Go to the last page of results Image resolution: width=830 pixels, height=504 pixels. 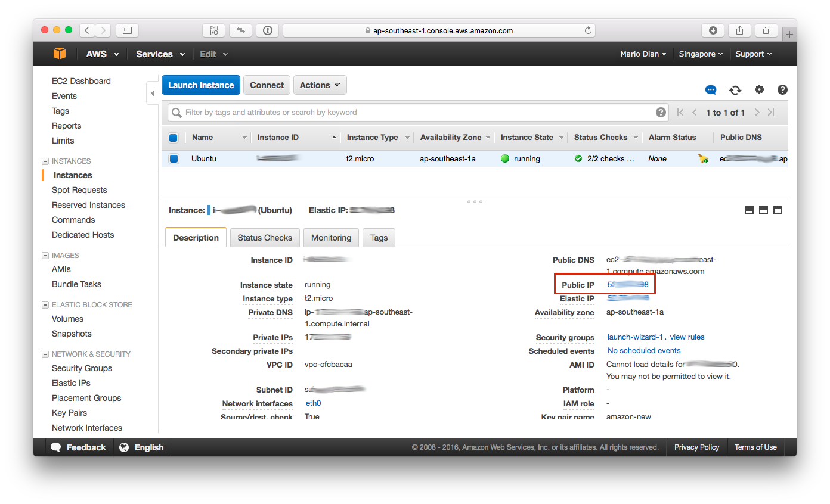pyautogui.click(x=771, y=112)
